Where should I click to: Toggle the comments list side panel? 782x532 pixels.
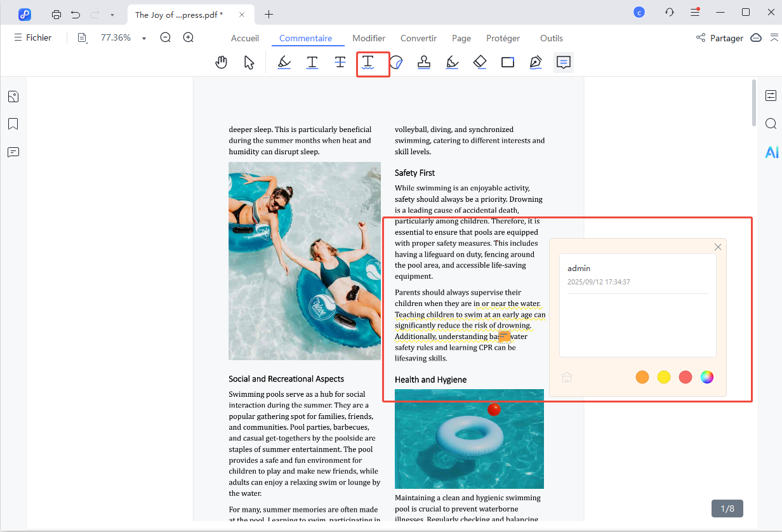click(x=13, y=152)
